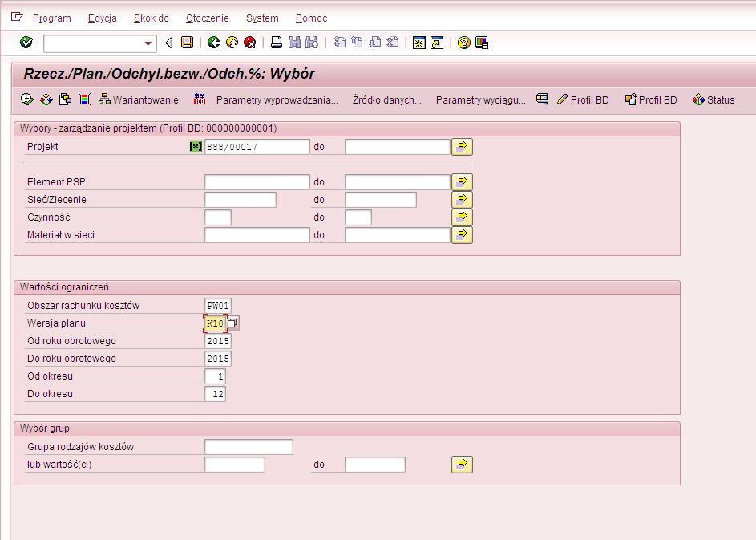Open value help beside Wersja planu
This screenshot has height=540, width=756.
(x=232, y=323)
